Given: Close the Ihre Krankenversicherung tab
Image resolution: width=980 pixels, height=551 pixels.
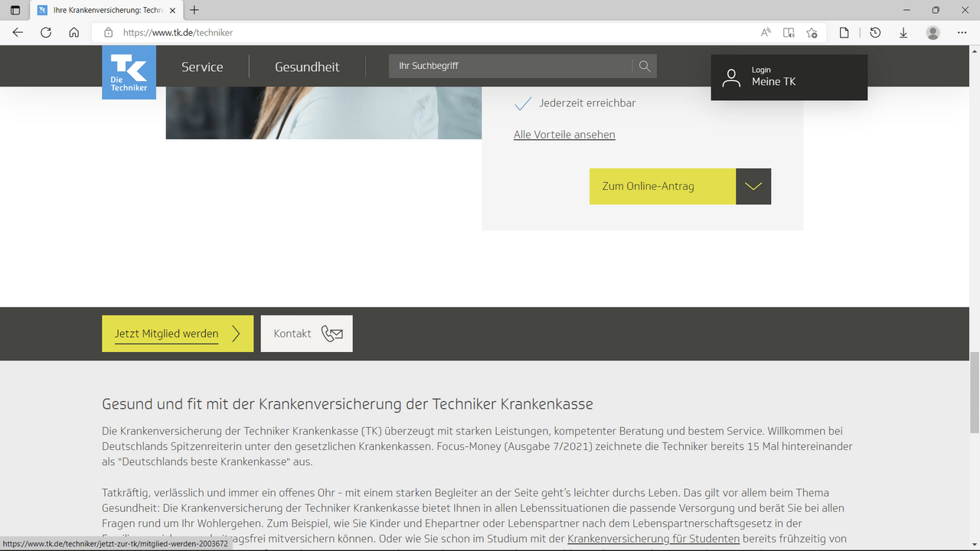Looking at the screenshot, I should pos(173,11).
